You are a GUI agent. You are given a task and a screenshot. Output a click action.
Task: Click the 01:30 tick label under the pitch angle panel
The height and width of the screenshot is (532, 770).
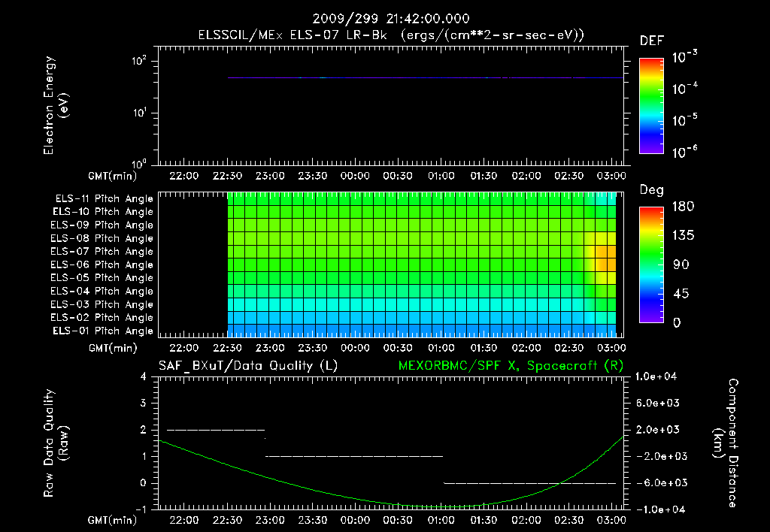coord(484,349)
